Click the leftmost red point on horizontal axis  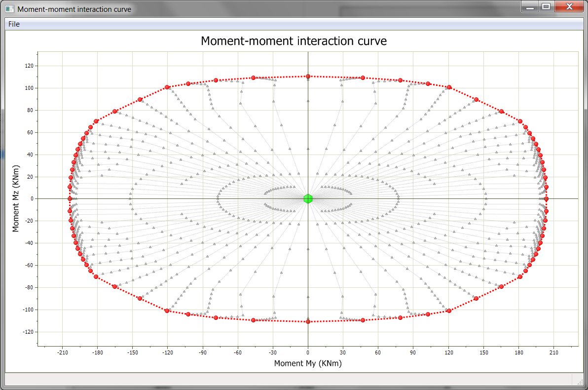[70, 198]
